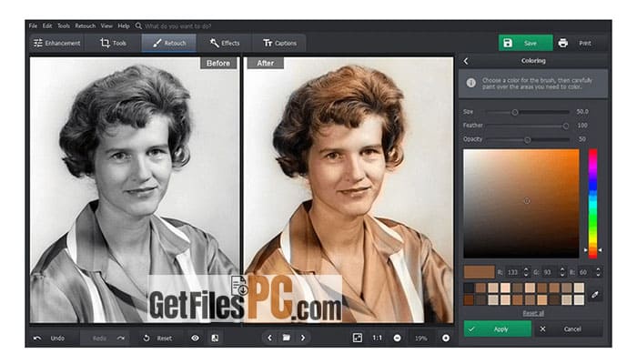Click the G value stepper arrows
637x364 pixels.
tap(562, 272)
